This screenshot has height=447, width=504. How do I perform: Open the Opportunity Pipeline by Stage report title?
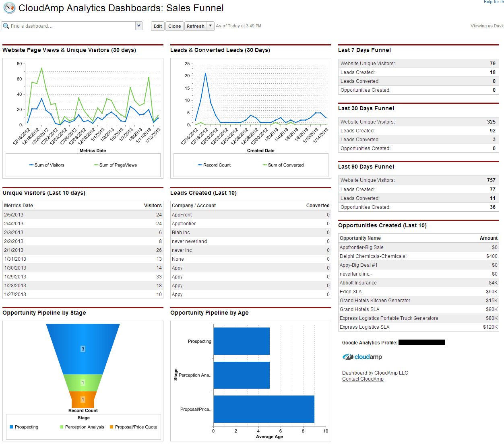pyautogui.click(x=44, y=313)
